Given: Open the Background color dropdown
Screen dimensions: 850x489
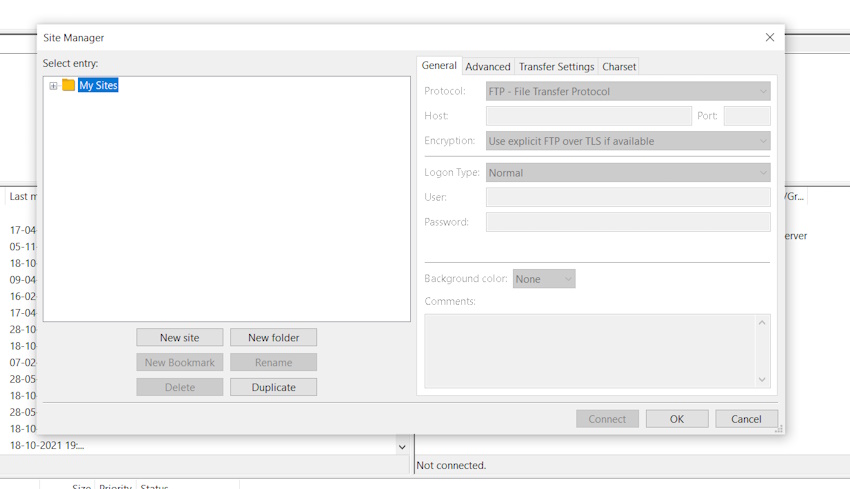Looking at the screenshot, I should click(x=544, y=279).
